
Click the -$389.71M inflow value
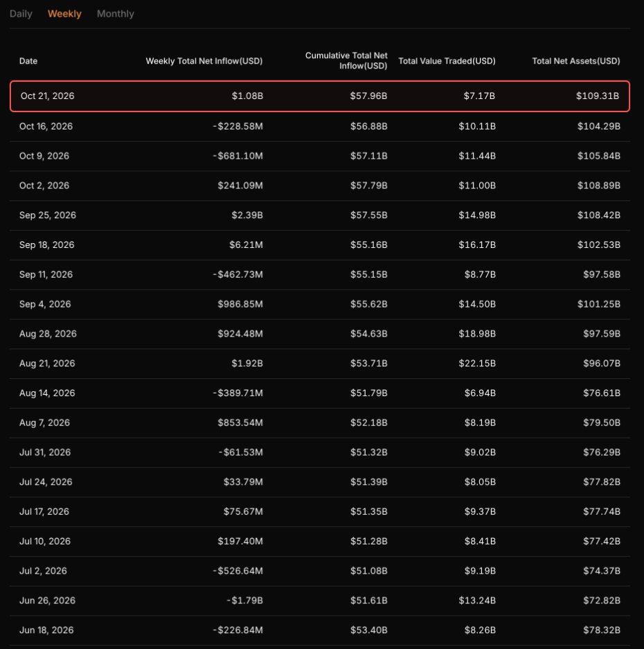pyautogui.click(x=238, y=393)
